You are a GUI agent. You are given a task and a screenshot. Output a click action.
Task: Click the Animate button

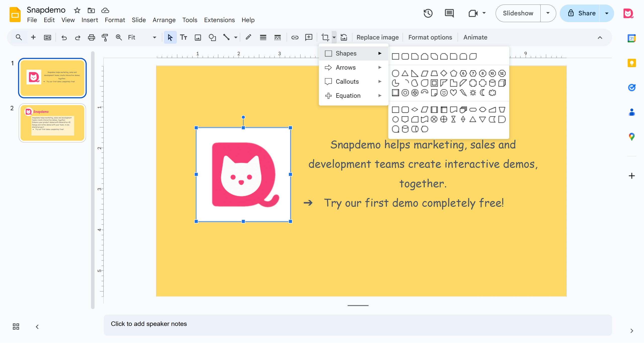click(x=475, y=37)
